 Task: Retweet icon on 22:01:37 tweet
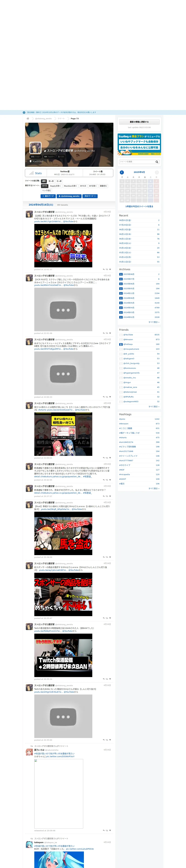(x=107, y=270)
